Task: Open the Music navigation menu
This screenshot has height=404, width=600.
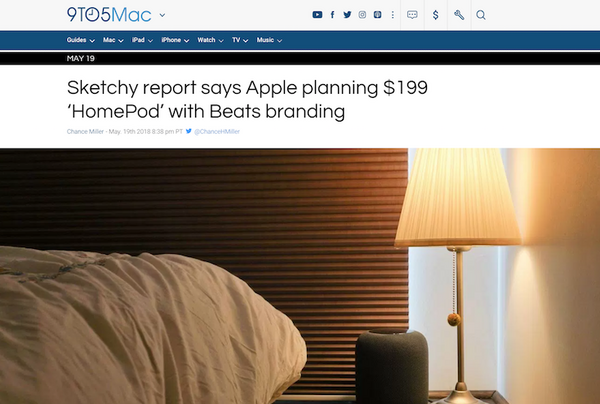Action: point(269,40)
